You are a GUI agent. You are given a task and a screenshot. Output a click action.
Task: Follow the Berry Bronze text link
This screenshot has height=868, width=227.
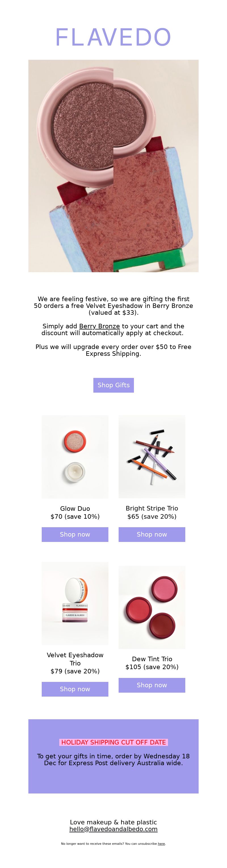click(x=100, y=326)
